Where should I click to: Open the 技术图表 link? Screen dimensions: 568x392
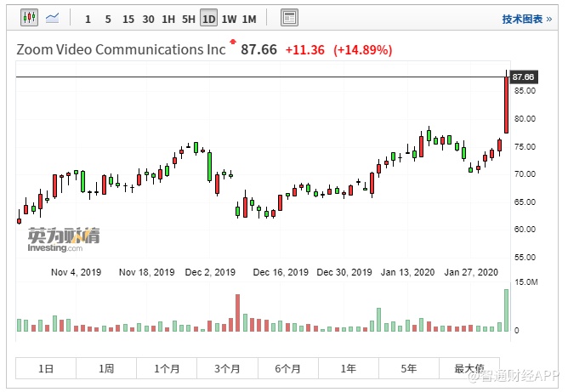521,19
